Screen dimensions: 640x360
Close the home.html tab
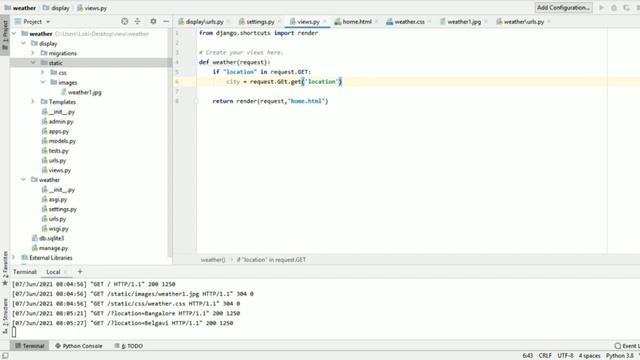coord(376,22)
